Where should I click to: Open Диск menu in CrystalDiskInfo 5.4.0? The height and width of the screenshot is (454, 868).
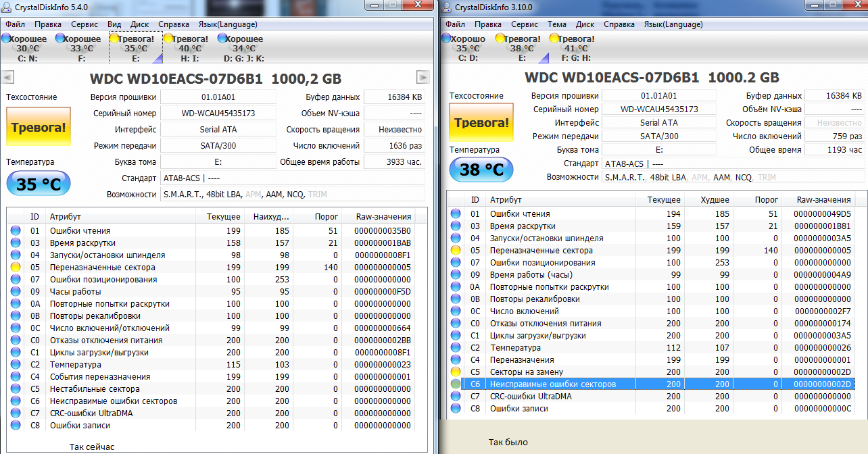[x=140, y=24]
